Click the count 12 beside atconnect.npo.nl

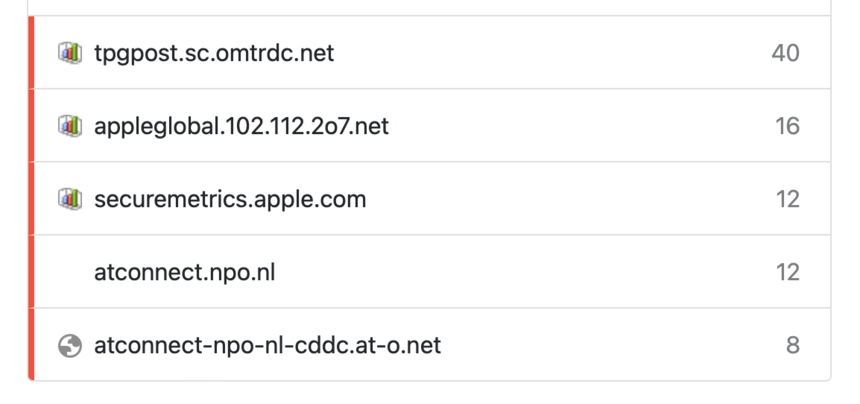[788, 272]
